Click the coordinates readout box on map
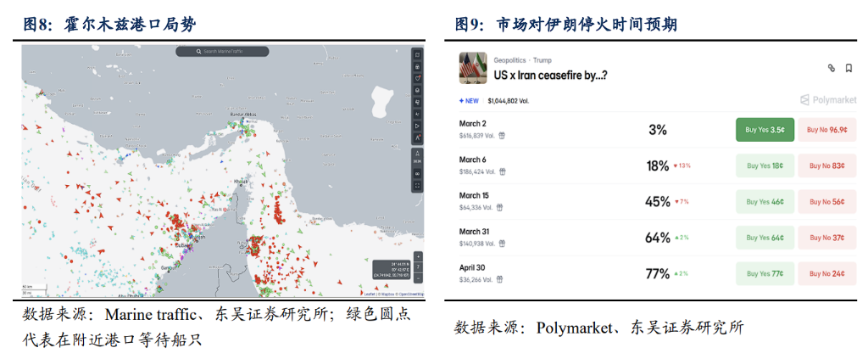 pos(392,269)
